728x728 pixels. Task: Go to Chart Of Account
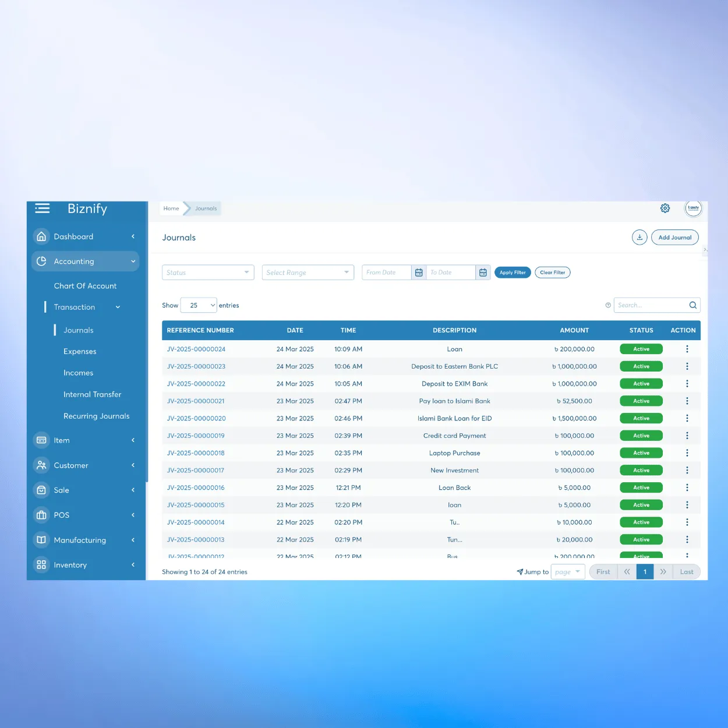click(85, 286)
